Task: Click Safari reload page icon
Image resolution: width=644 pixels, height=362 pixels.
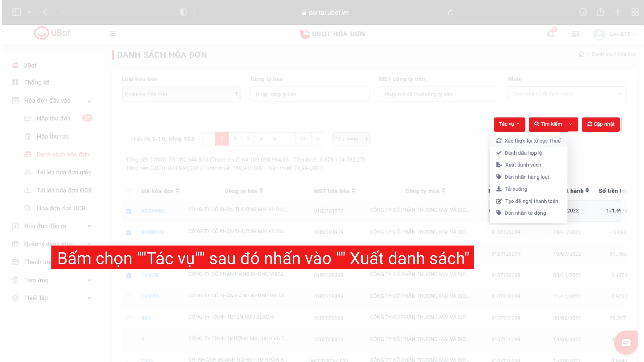Action: tap(450, 12)
